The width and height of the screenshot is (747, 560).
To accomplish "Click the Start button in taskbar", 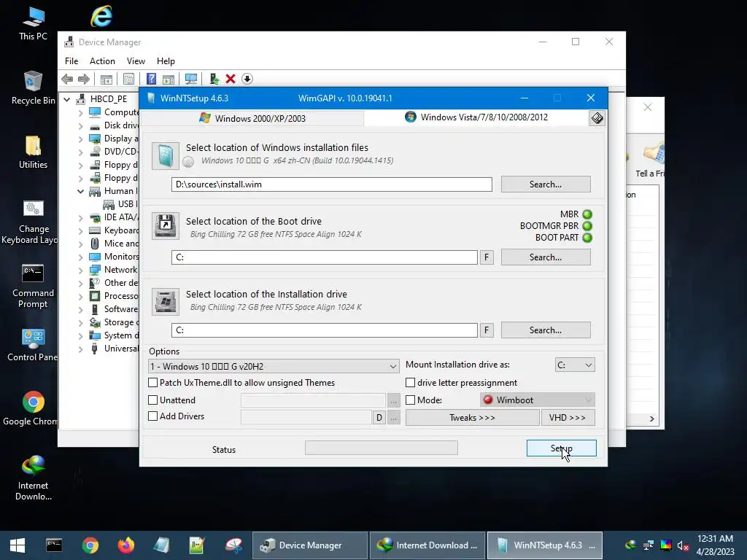I will click(18, 545).
